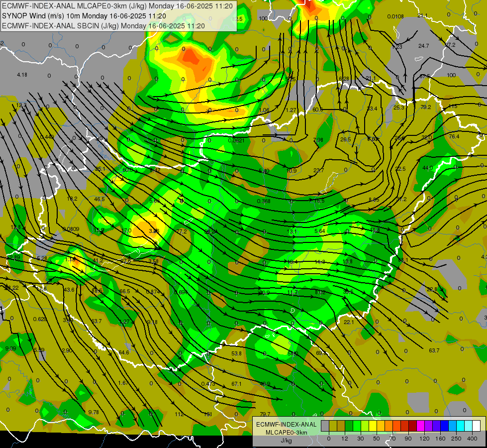Select the map value 0.473
This screenshot has height=448, width=487.
point(208,384)
